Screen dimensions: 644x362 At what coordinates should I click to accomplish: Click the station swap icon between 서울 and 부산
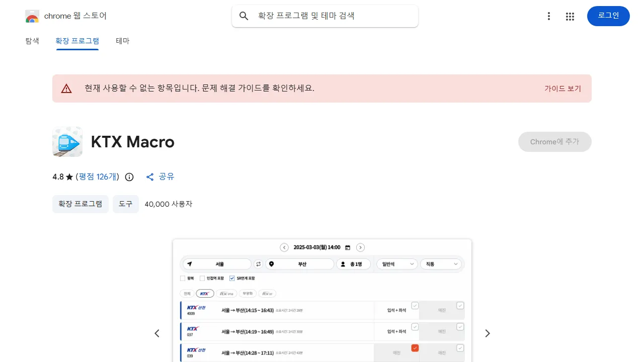pos(258,263)
